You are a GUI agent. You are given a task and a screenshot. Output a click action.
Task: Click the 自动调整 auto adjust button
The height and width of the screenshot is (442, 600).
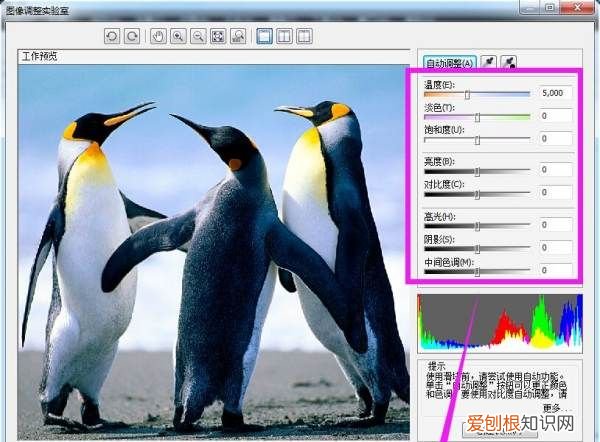pyautogui.click(x=449, y=61)
